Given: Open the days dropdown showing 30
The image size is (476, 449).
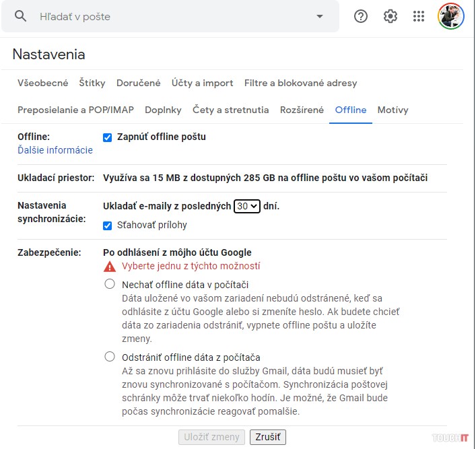Looking at the screenshot, I should click(247, 207).
